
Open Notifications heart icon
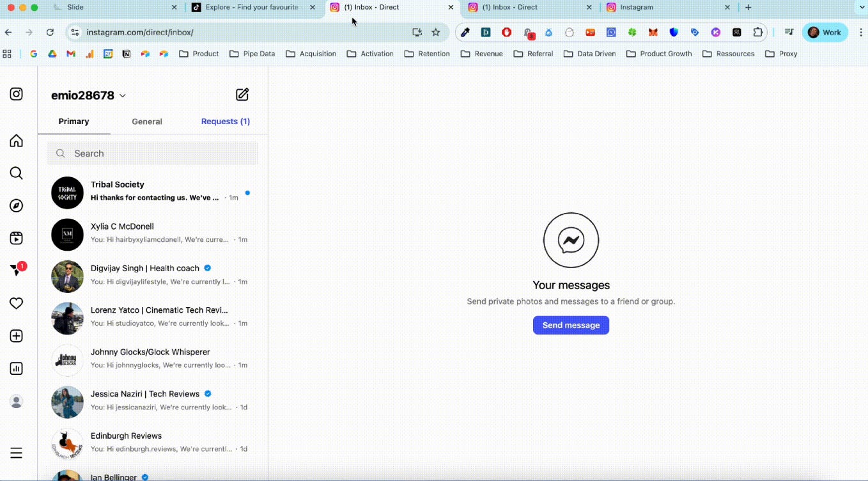coord(17,303)
